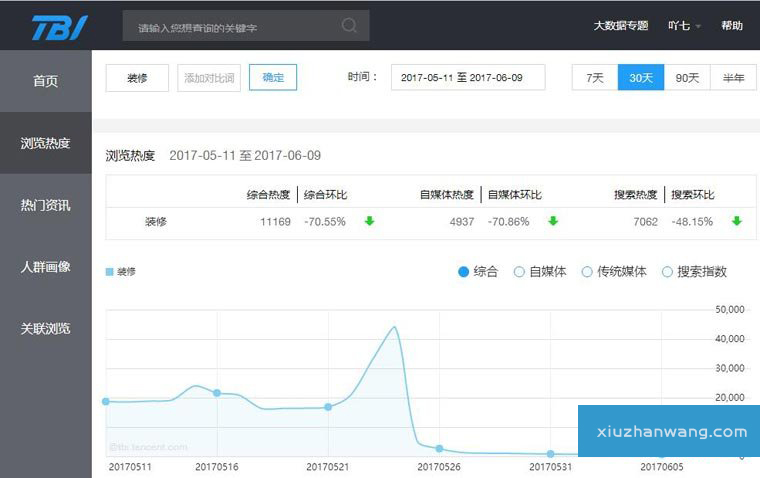The width and height of the screenshot is (760, 478).
Task: Click green down arrow beside 搜索环比
Action: coord(737,221)
